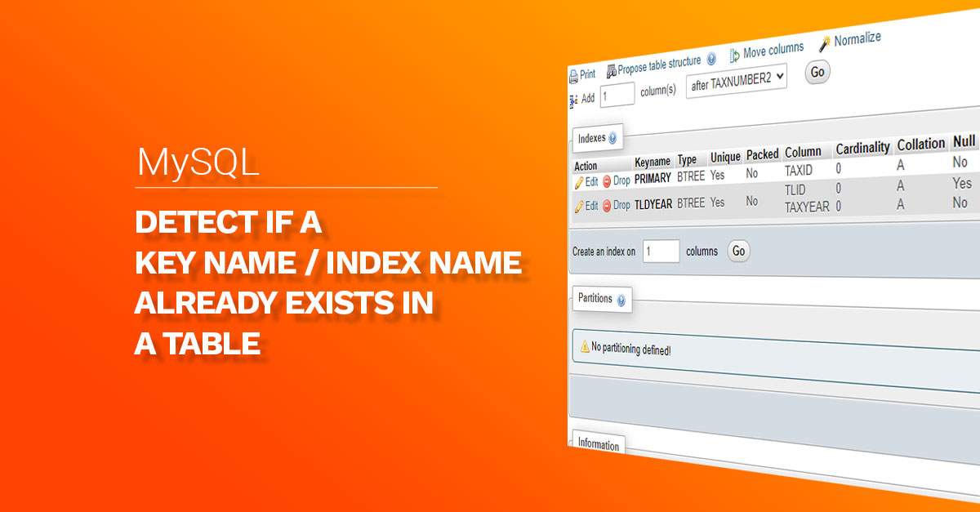Select the TLID column cell
The width and height of the screenshot is (980, 512).
coord(795,190)
